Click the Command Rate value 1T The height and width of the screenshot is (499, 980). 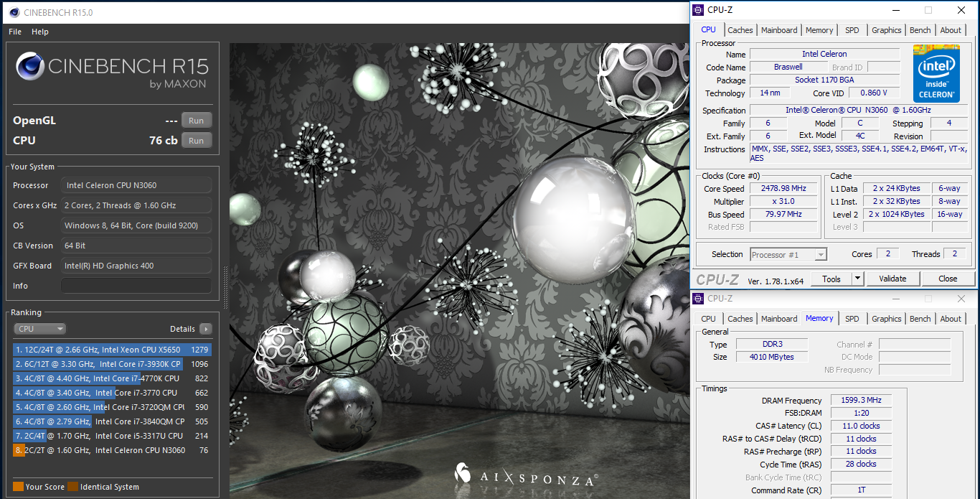pos(863,490)
